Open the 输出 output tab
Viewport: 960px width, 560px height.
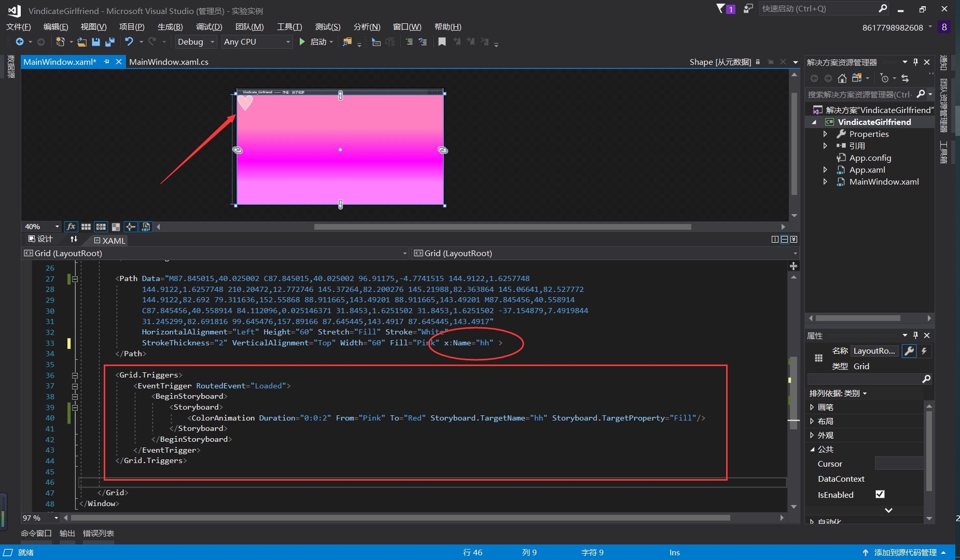pos(67,533)
